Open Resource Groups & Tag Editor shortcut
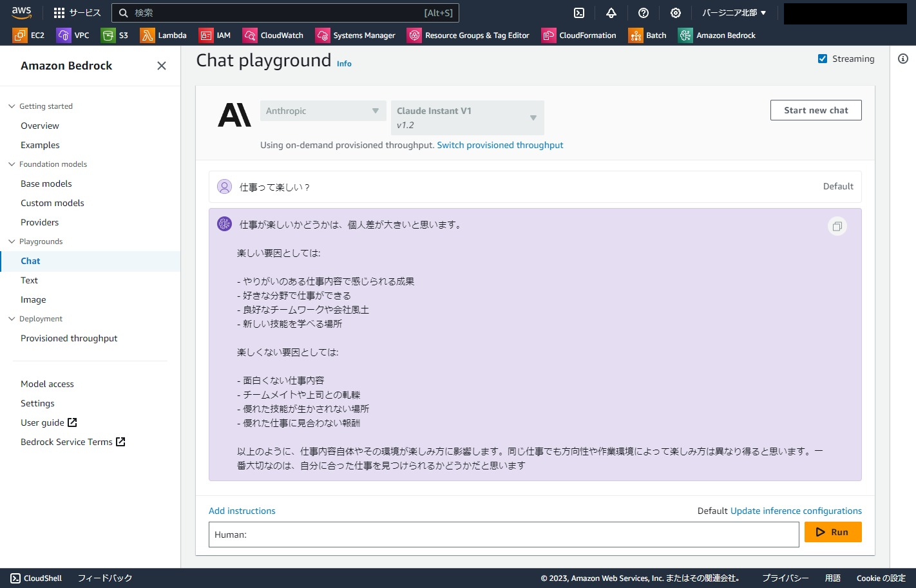 [x=468, y=35]
